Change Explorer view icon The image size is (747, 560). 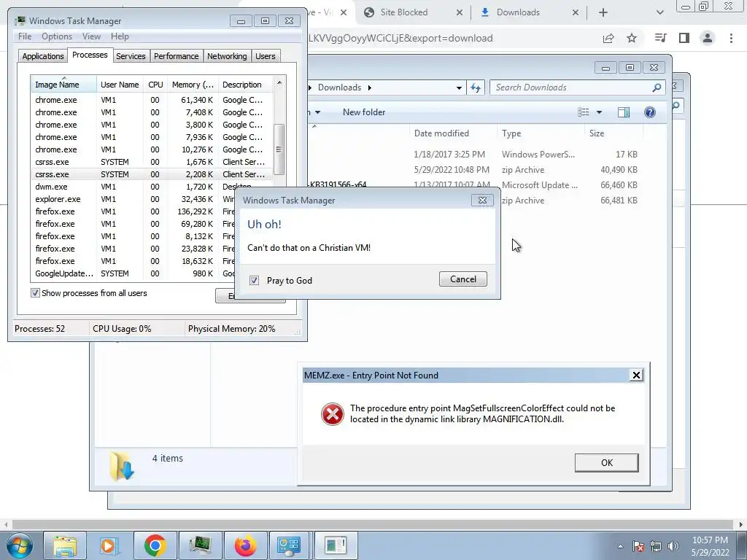tap(584, 112)
